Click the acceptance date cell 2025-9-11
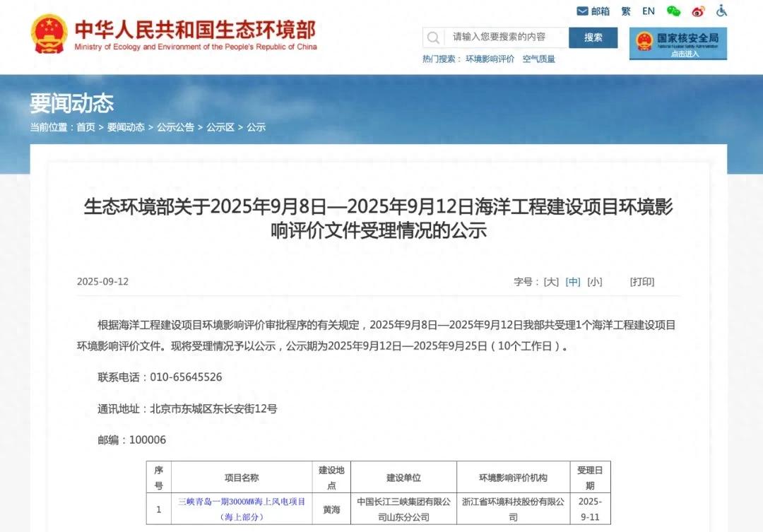Image resolution: width=763 pixels, height=532 pixels. 590,509
